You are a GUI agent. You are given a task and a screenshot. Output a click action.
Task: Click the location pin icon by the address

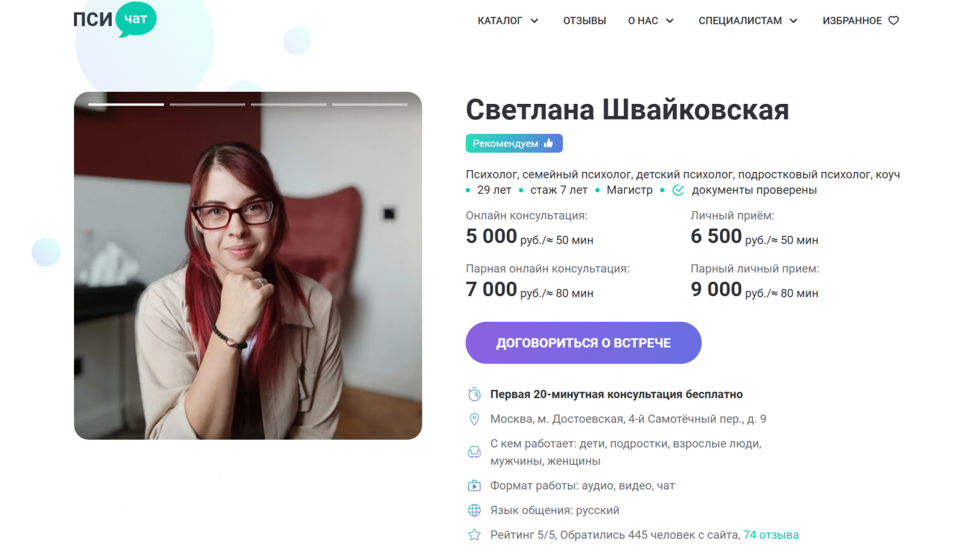(x=474, y=419)
